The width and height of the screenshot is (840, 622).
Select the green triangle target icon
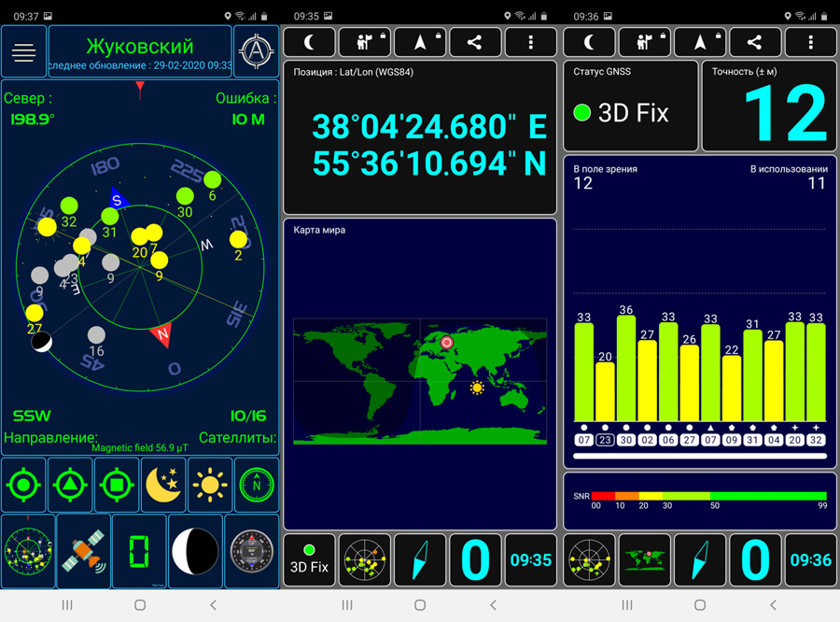click(x=70, y=486)
